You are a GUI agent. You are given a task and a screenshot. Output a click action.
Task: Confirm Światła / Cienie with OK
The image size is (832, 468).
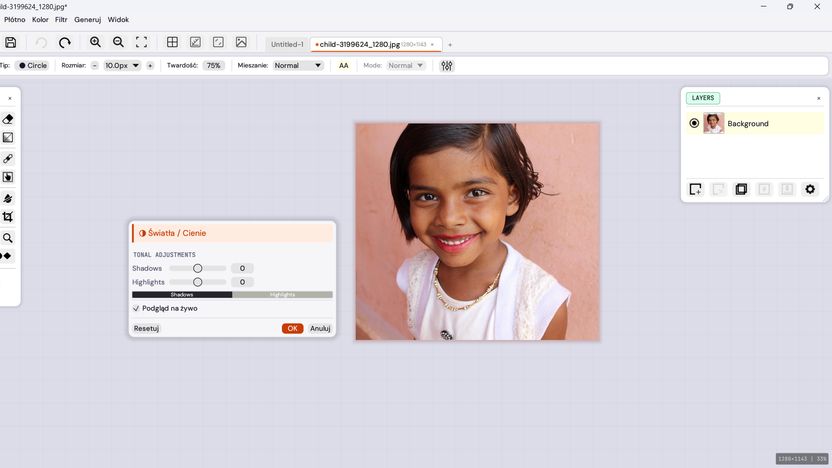(x=292, y=328)
